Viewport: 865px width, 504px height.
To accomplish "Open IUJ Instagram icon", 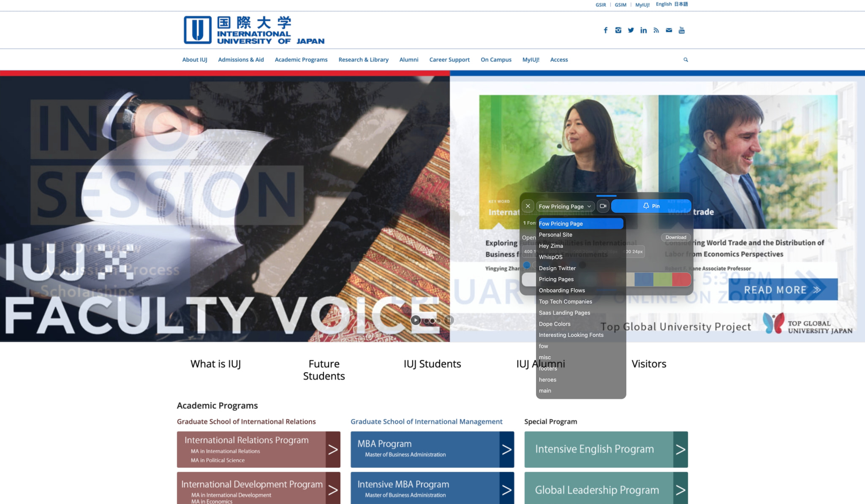I will (618, 30).
